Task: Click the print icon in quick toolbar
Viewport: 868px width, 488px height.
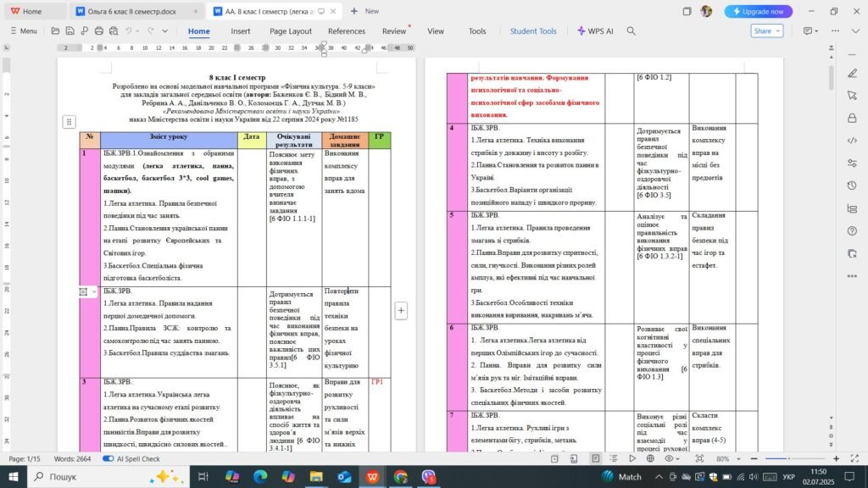Action: tap(99, 30)
